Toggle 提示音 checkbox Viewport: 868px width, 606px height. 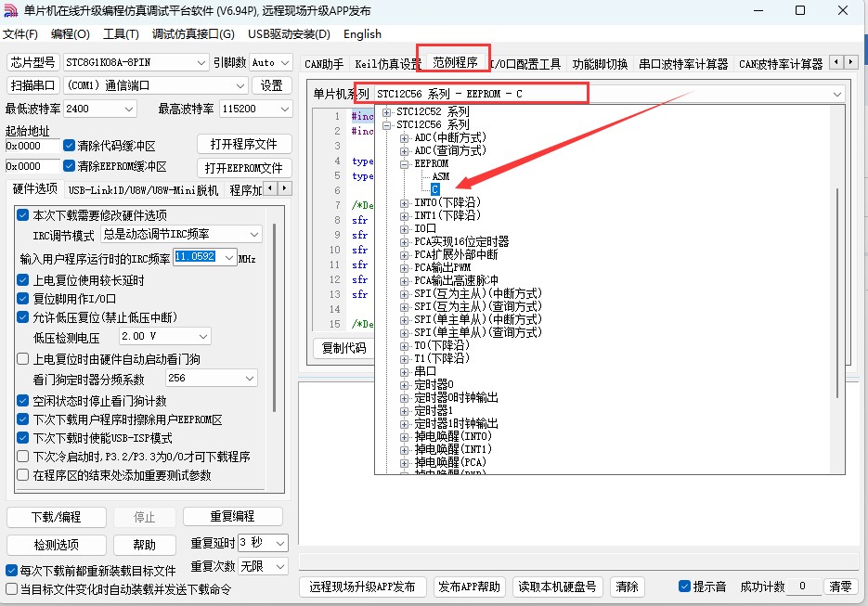click(684, 587)
